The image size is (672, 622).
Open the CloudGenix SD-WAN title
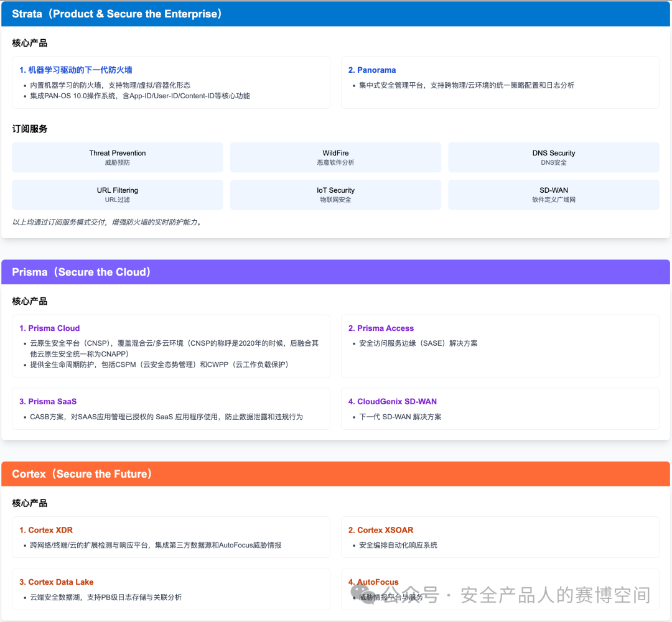[x=393, y=401]
